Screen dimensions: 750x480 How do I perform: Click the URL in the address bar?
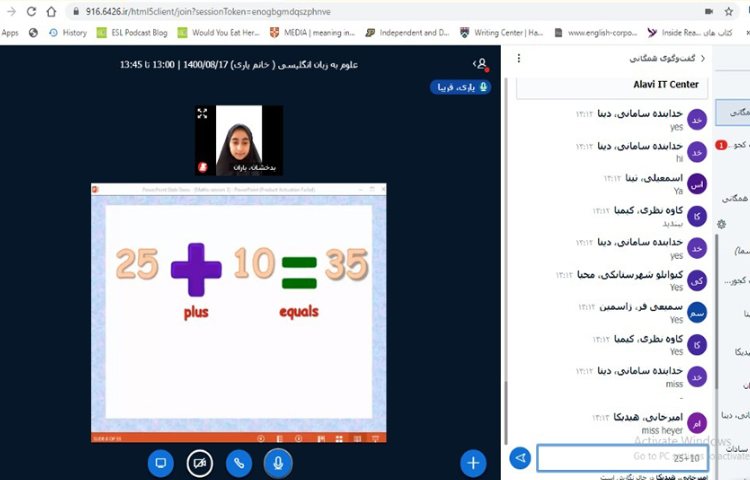coord(208,11)
